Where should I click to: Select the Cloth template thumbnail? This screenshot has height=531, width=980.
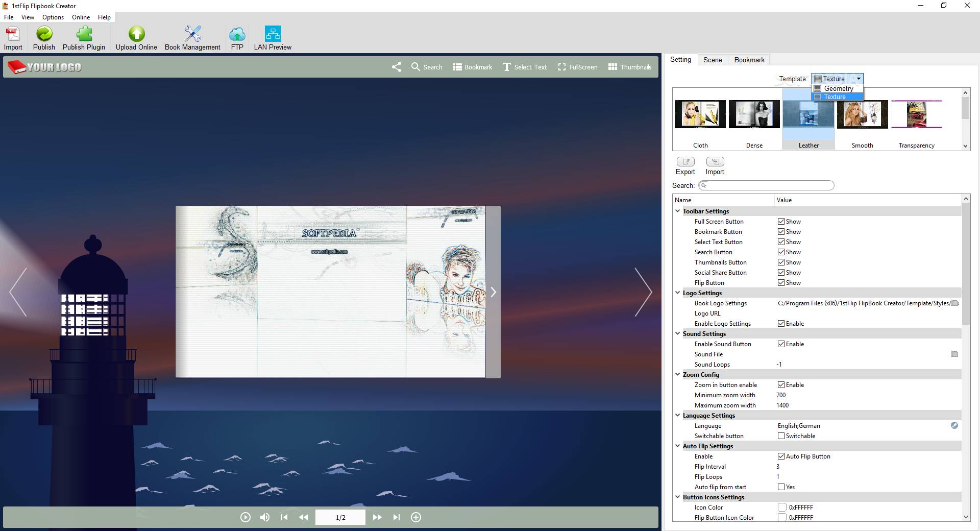pyautogui.click(x=700, y=119)
